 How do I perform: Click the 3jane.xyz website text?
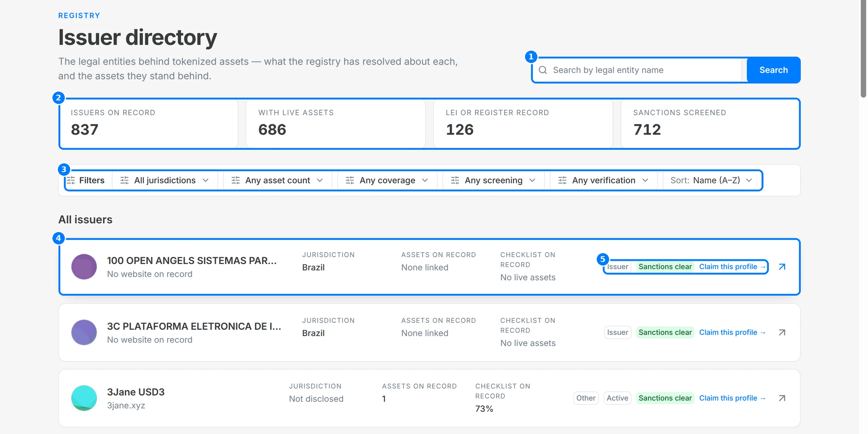(x=126, y=405)
